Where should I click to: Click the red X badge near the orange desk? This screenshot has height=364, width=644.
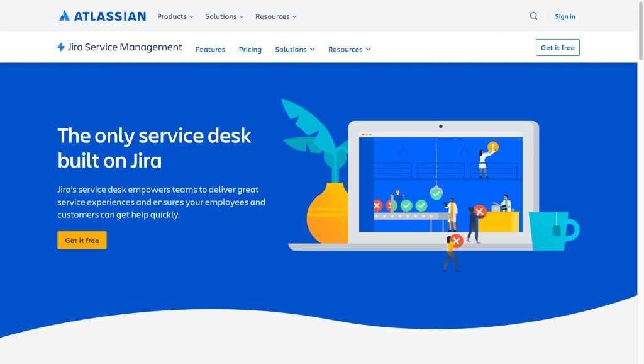pyautogui.click(x=480, y=212)
